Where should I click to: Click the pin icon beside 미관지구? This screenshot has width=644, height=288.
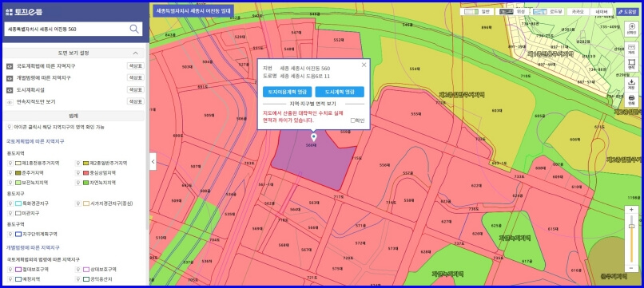click(10, 213)
